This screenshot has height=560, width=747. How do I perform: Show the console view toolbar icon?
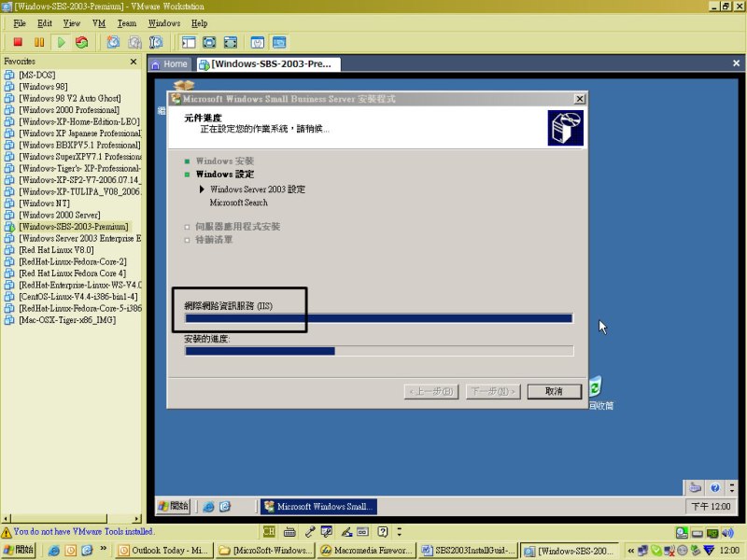(x=279, y=42)
